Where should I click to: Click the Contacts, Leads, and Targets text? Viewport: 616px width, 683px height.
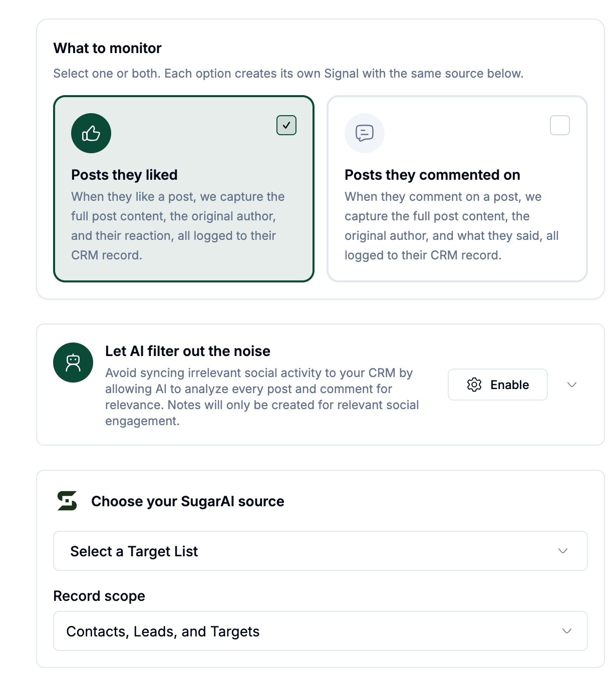coord(163,631)
